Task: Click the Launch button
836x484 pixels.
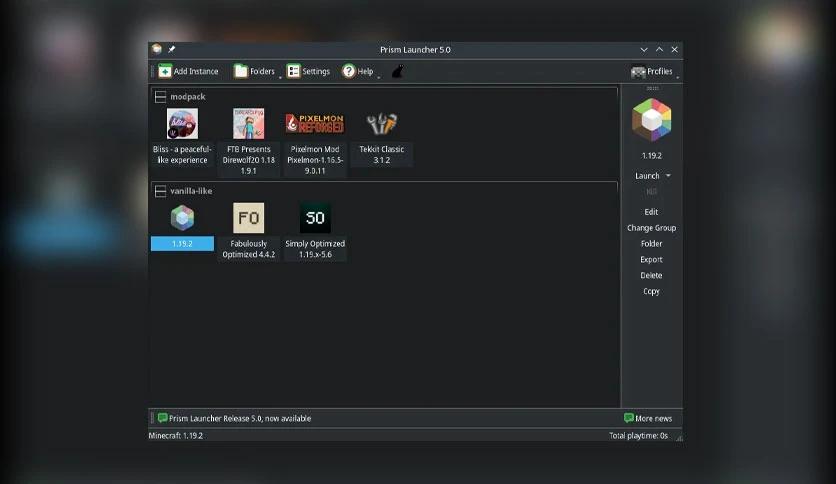Action: coord(647,175)
